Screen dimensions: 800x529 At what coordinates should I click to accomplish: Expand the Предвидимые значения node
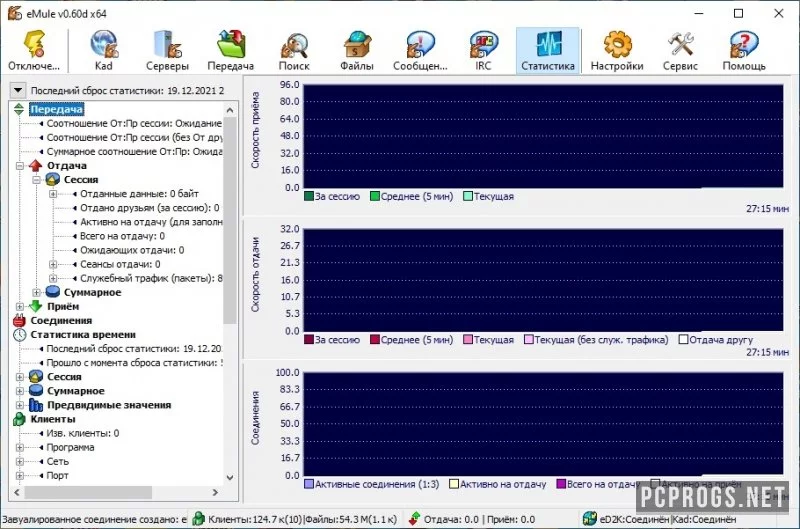coord(19,405)
